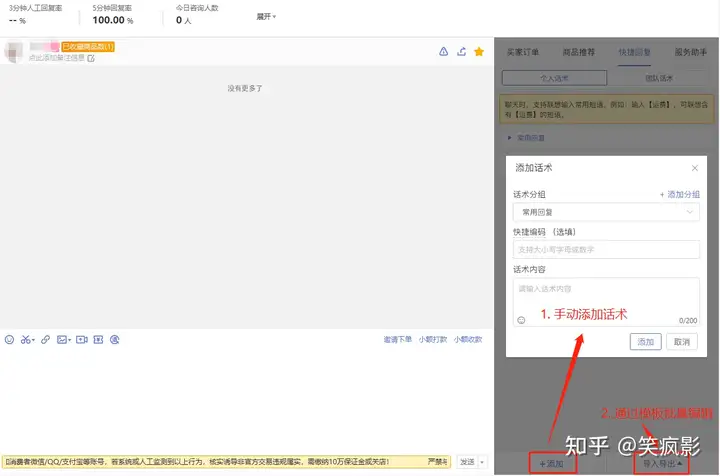The image size is (720, 476).
Task: Toggle the yellow star favorite icon
Action: point(479,51)
